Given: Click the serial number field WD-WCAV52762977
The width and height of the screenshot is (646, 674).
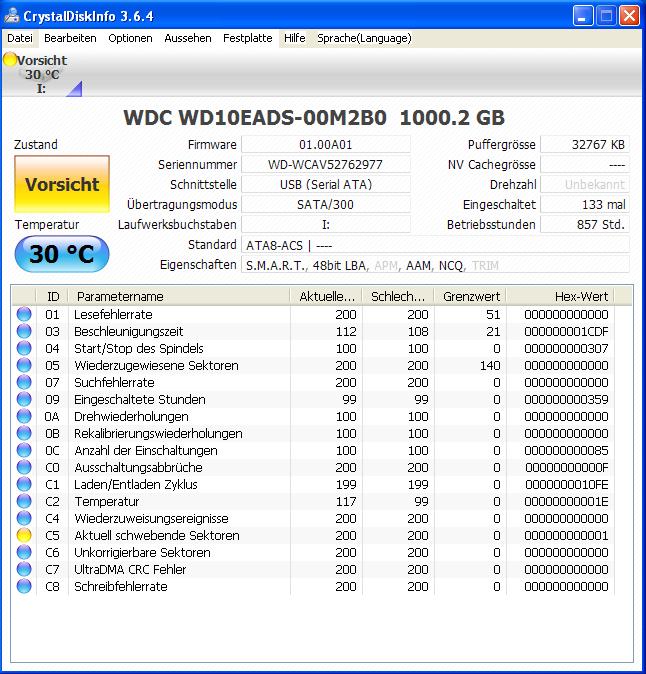Looking at the screenshot, I should (x=326, y=164).
